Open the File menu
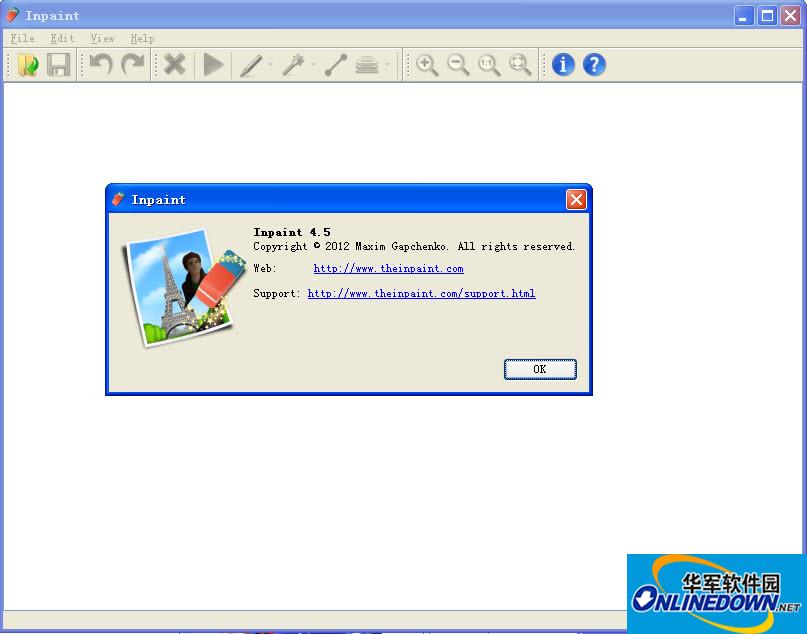Viewport: 807px width, 634px height. pos(23,39)
